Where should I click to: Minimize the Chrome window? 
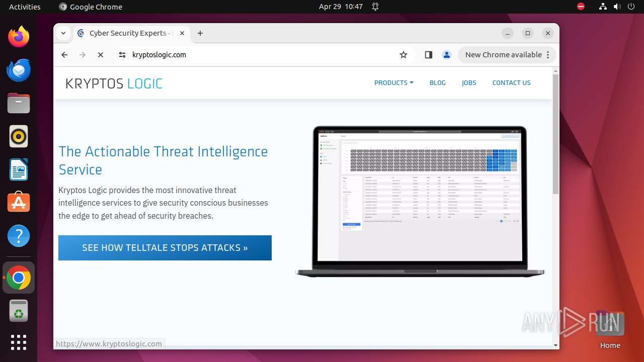click(508, 33)
